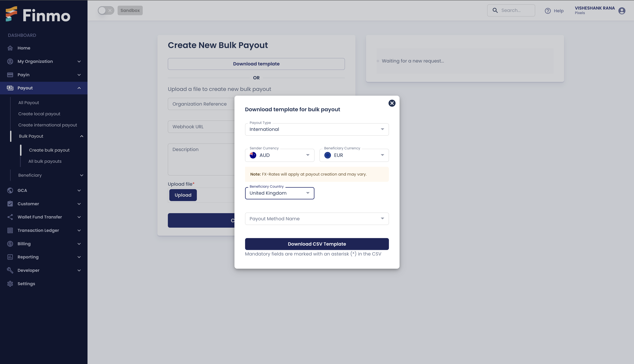Select All bulk payouts menu item
634x364 pixels.
[x=45, y=161]
